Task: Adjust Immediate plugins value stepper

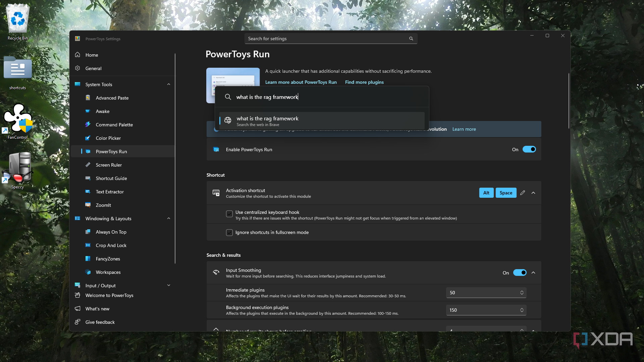Action: coord(522,293)
